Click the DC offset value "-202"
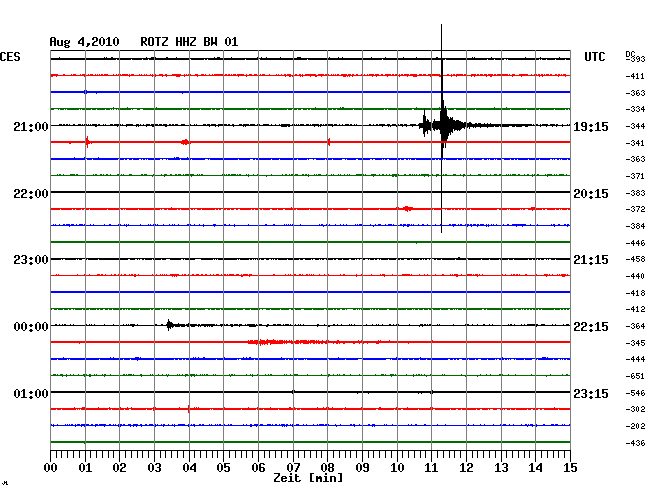 click(x=635, y=426)
